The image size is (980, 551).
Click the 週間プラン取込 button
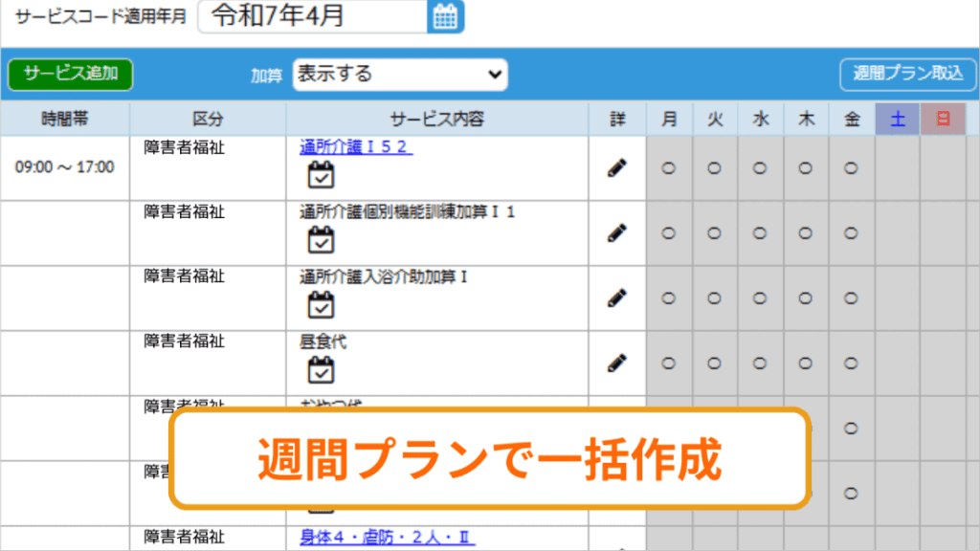pyautogui.click(x=907, y=75)
